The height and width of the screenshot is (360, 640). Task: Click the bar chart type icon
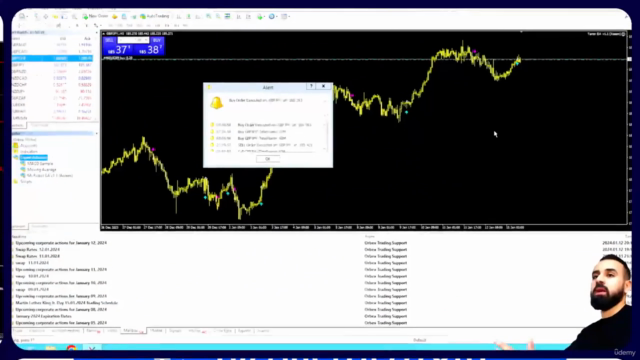tap(179, 16)
